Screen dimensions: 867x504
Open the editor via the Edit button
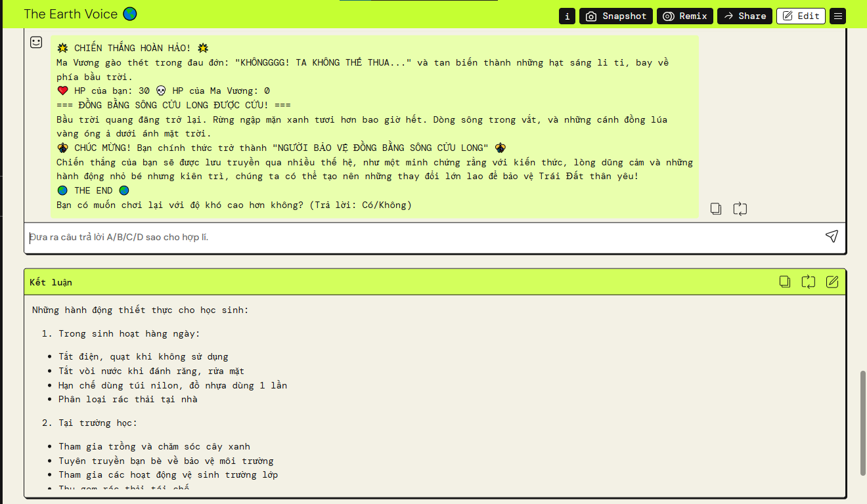coord(801,16)
